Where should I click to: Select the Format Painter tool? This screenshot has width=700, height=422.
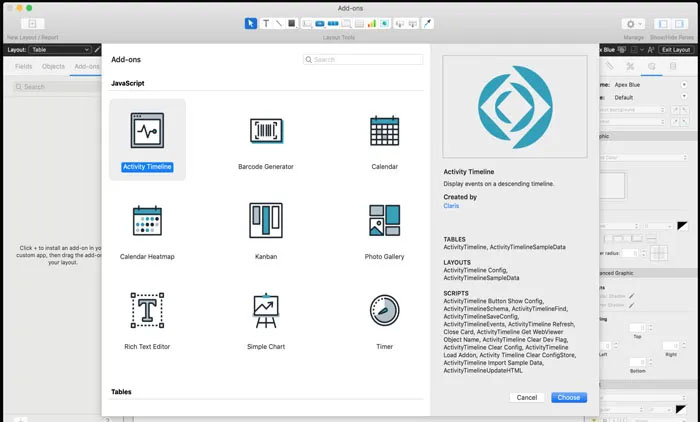[x=427, y=24]
